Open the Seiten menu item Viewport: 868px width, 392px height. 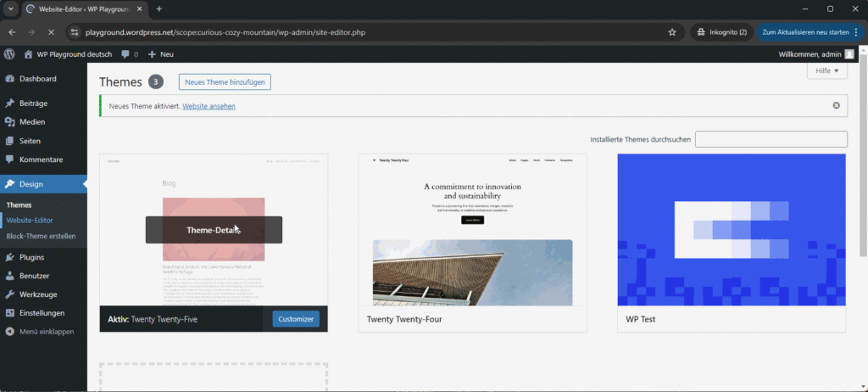point(43,141)
